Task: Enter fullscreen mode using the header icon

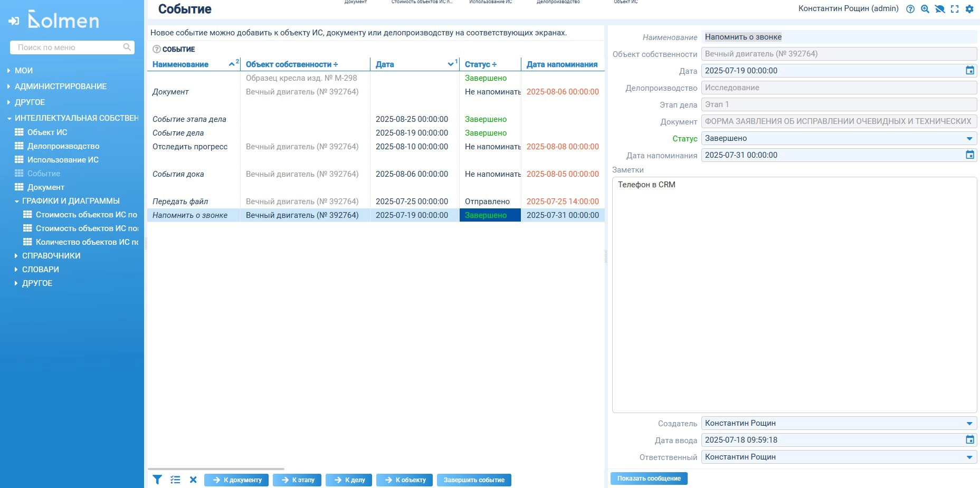Action: [955, 9]
